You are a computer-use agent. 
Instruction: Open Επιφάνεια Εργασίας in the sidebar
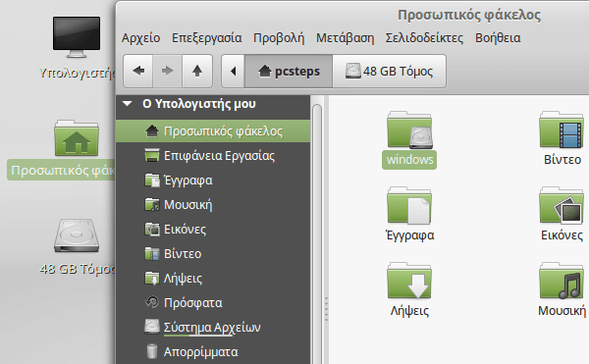(x=213, y=155)
